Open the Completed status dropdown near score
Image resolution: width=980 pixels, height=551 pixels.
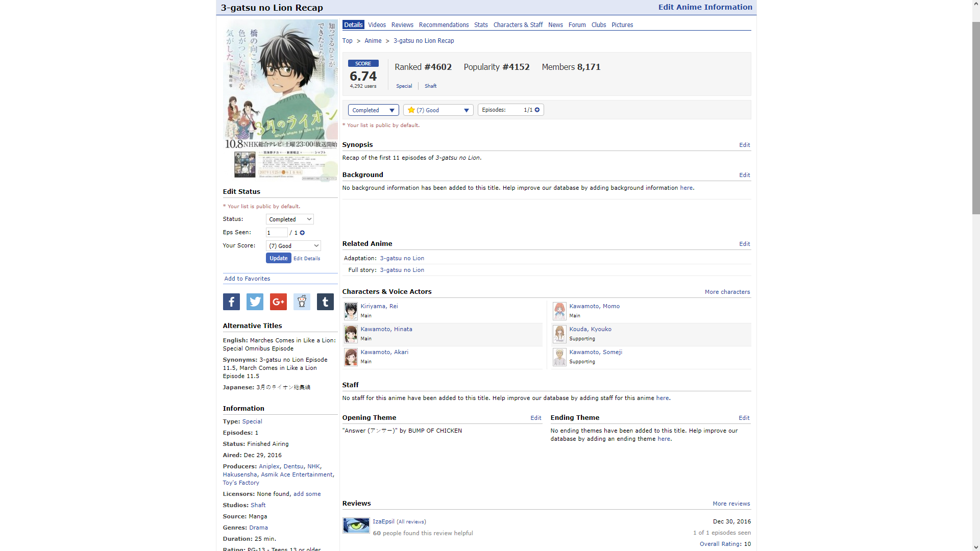point(373,110)
